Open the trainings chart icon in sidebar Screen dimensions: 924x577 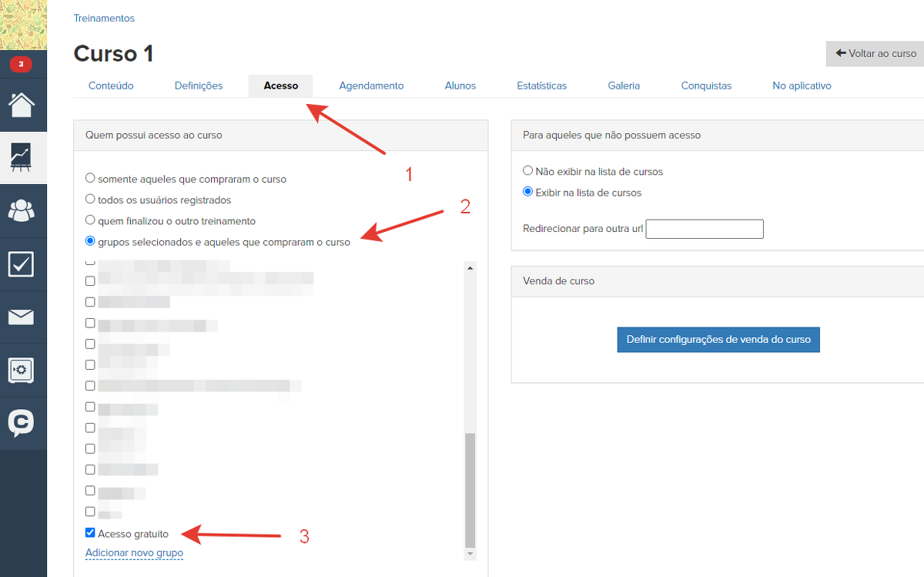click(x=22, y=156)
